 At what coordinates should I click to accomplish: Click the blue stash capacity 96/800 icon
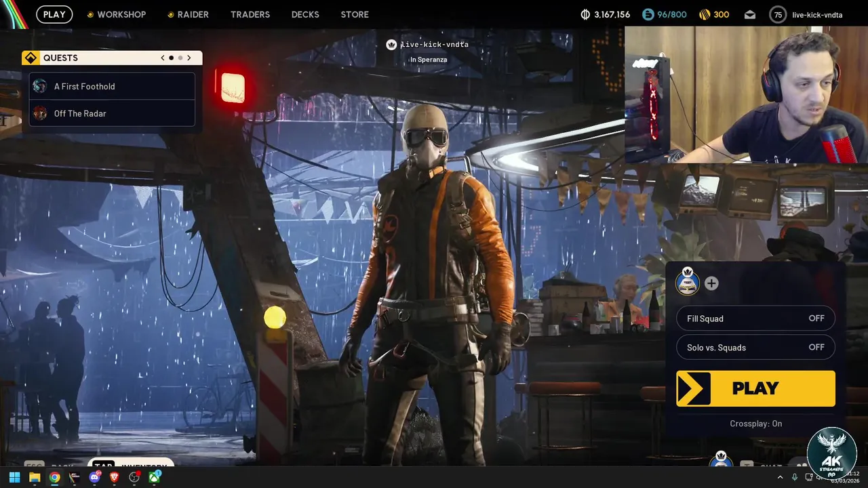[648, 14]
